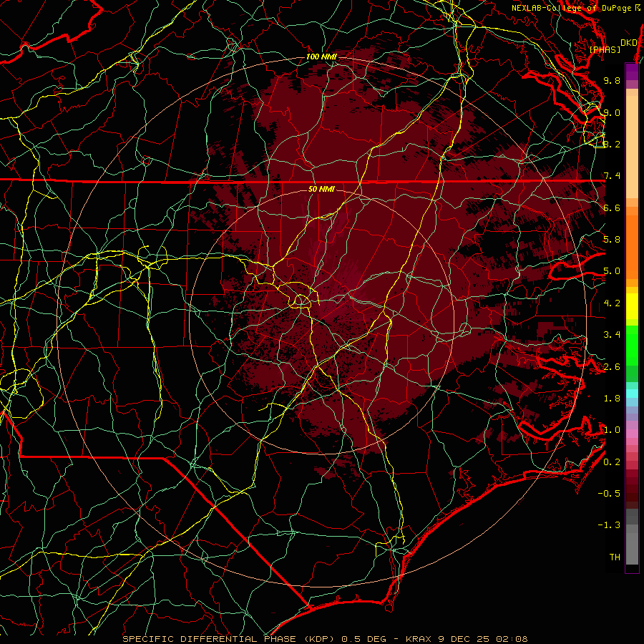Pick the pink legend segment near 1.0
This screenshot has height=644, width=644.
tap(632, 434)
